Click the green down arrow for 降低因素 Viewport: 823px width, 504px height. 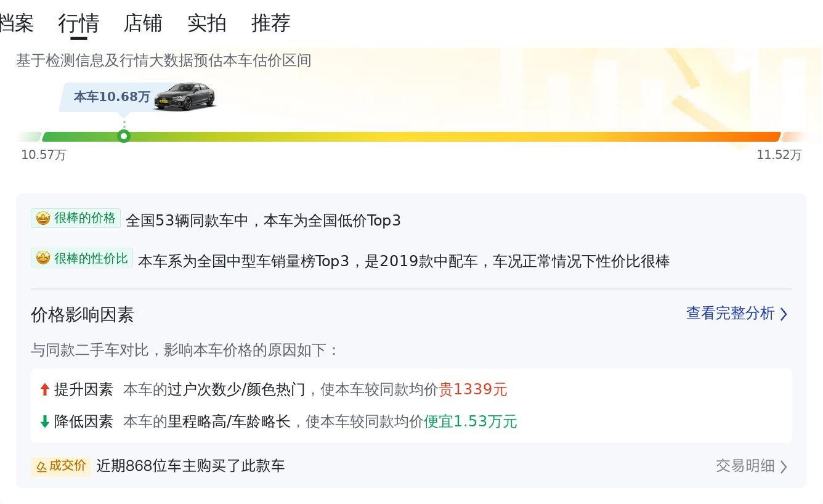point(44,421)
